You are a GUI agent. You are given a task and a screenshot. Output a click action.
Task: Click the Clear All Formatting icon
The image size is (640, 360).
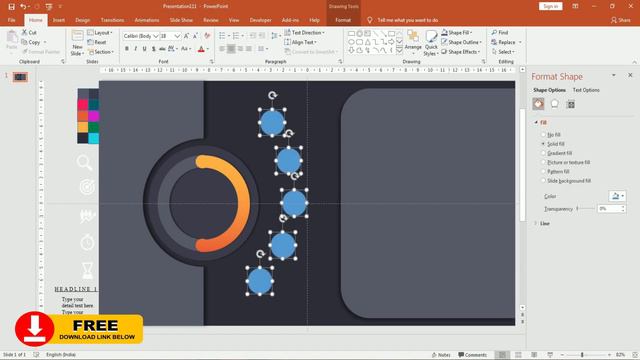pos(207,36)
